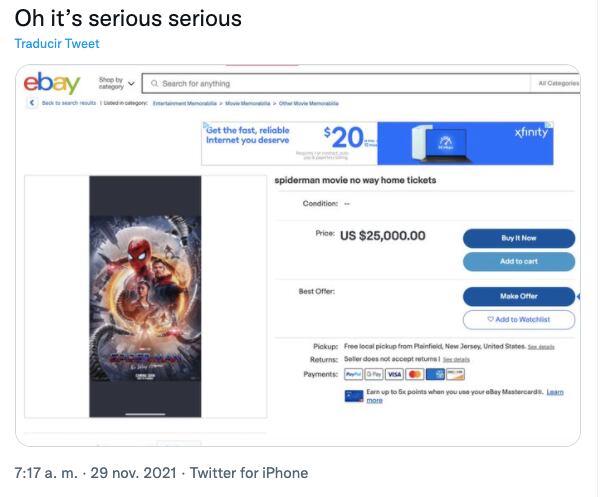The height and width of the screenshot is (497, 606).
Task: Click the Visa card icon
Action: click(393, 374)
